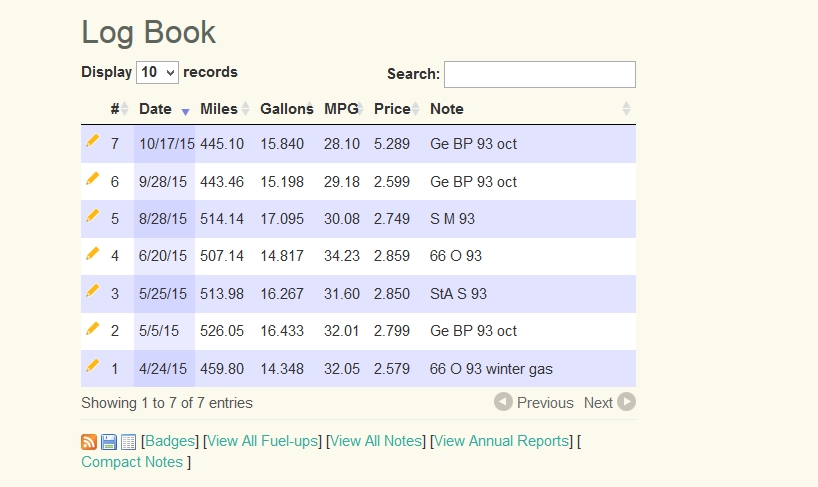Viewport: 818px width, 487px height.
Task: Click price value 2.859
Action: [392, 256]
